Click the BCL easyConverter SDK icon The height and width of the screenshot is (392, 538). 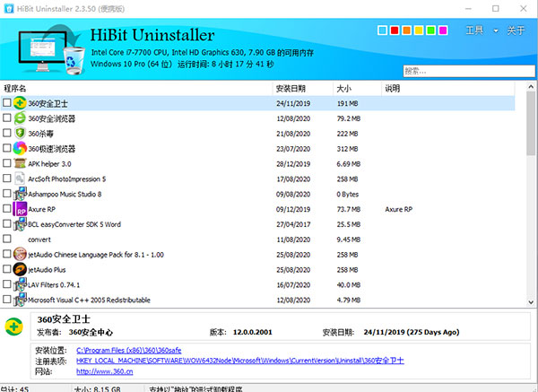(20, 223)
